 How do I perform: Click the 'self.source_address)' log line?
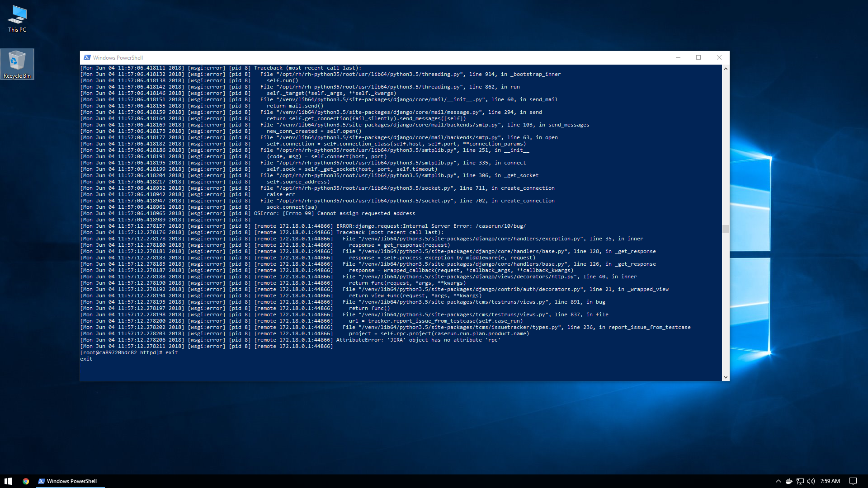[298, 182]
